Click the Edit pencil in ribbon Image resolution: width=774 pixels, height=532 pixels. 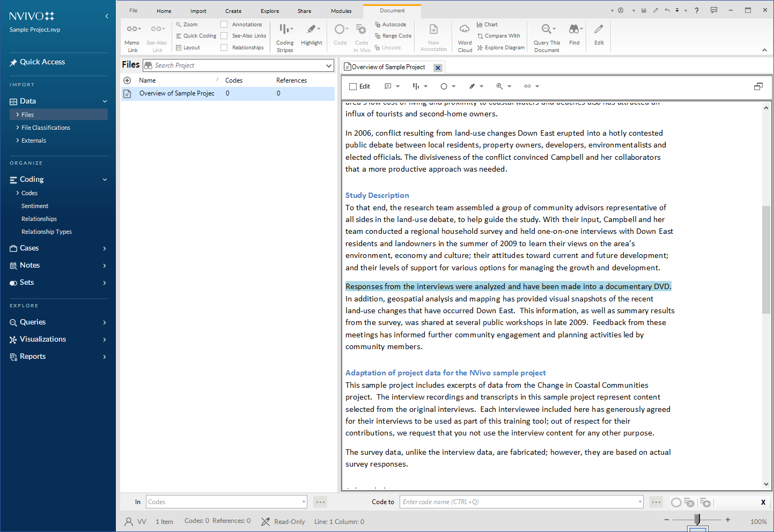point(599,35)
